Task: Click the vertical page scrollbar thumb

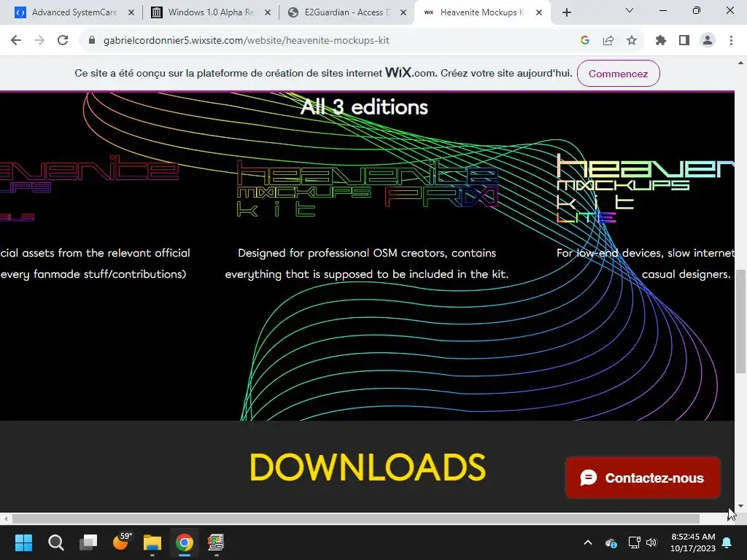Action: 741,322
